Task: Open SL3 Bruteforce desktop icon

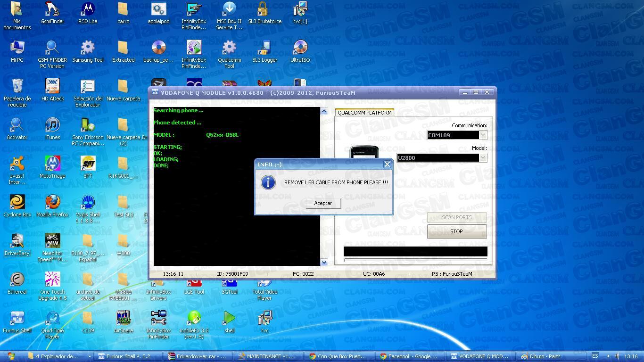Action: click(x=264, y=13)
